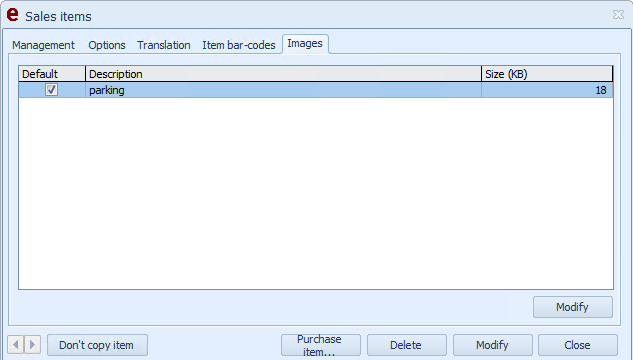Click the Don't copy item button
633x360 pixels.
pos(97,345)
